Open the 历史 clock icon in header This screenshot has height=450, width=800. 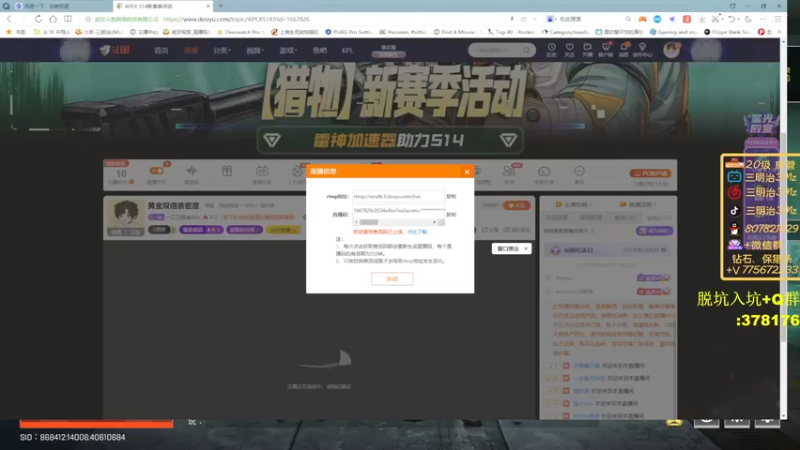point(552,49)
